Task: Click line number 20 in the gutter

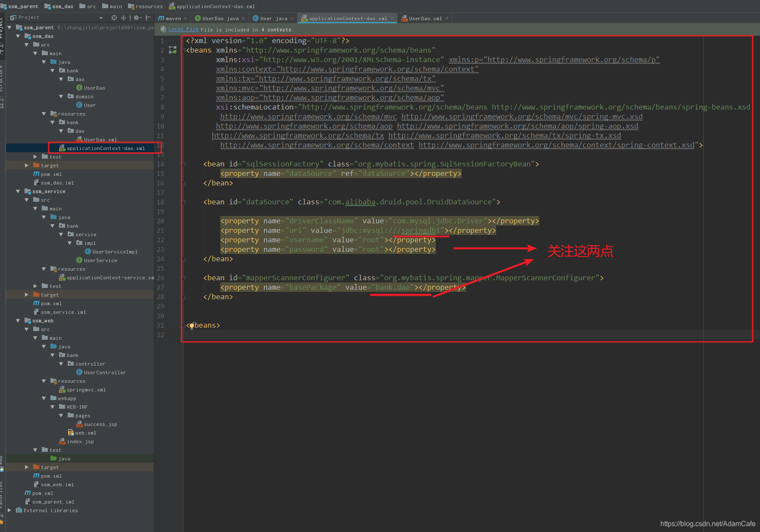Action: coord(160,221)
